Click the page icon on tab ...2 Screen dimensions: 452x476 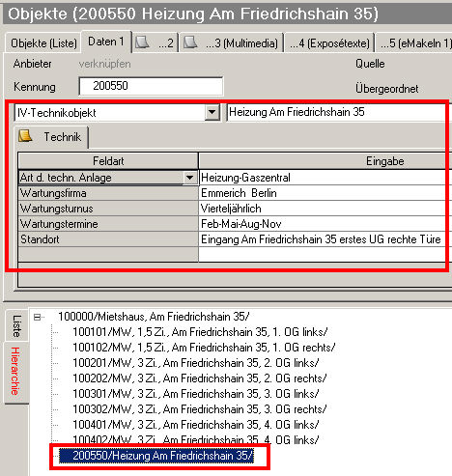(142, 42)
